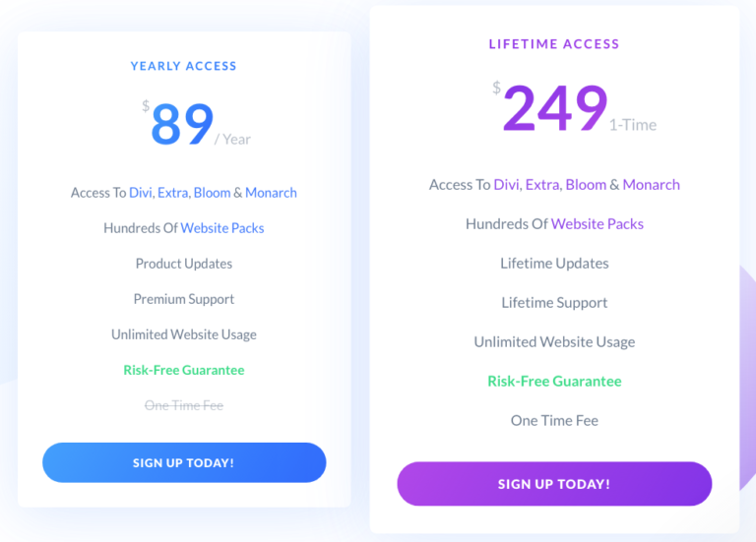
Task: Open the blue Monarch link
Action: pos(271,193)
